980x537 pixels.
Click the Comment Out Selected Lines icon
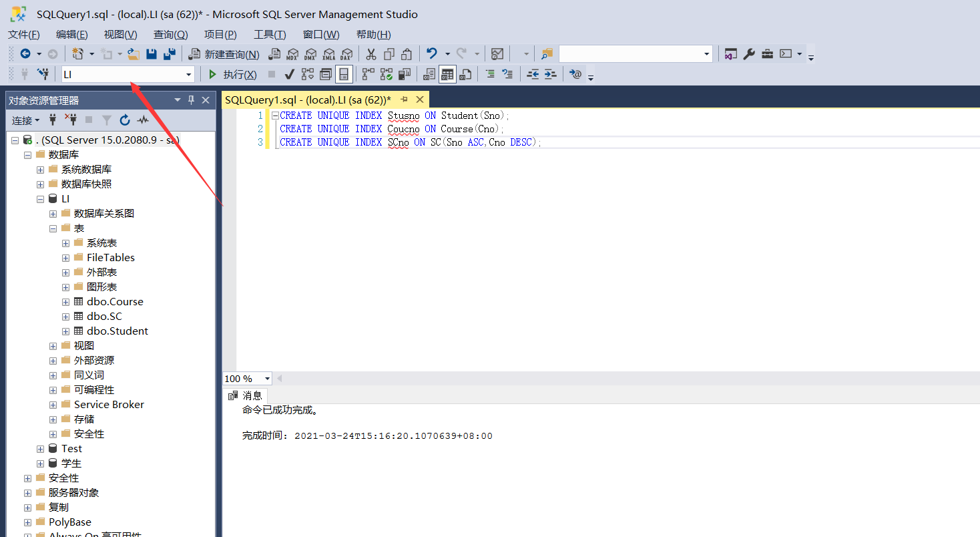click(491, 74)
